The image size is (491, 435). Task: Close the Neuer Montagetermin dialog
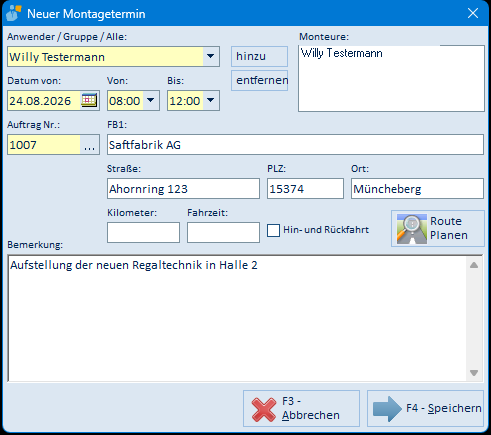(x=473, y=13)
